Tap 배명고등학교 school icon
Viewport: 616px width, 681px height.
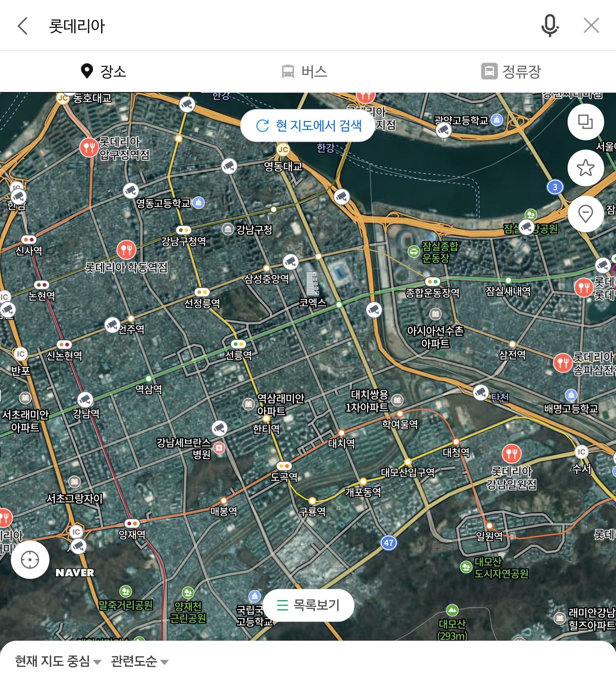pos(571,395)
